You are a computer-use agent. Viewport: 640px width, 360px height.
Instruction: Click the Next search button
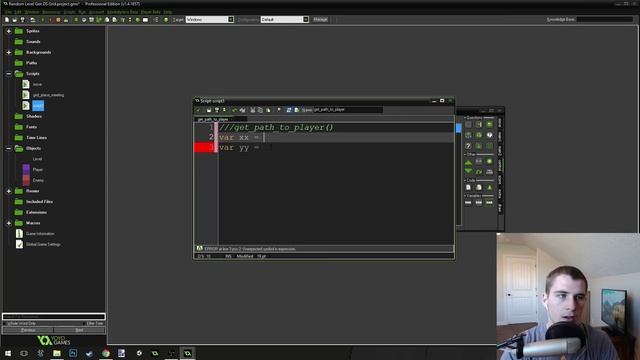coord(79,330)
